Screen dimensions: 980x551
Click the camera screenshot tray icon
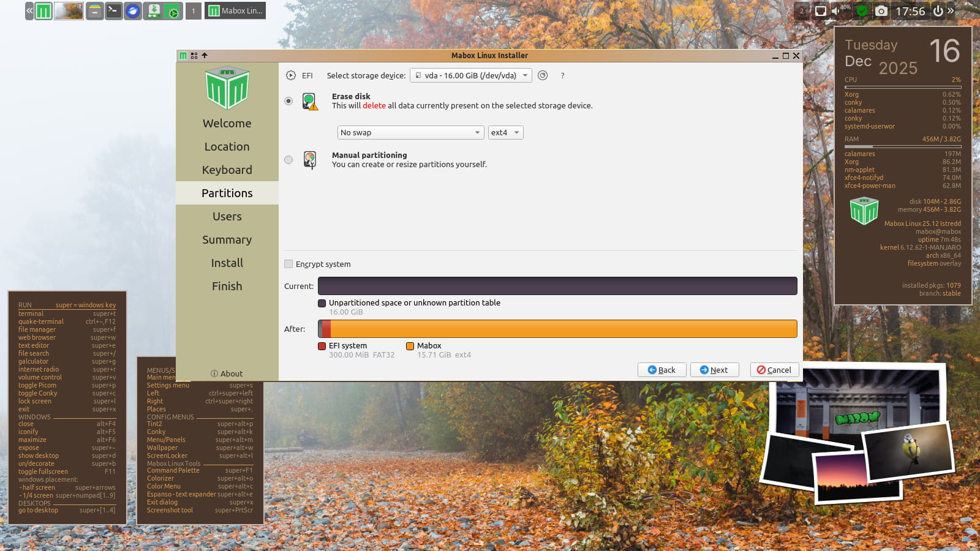pos(881,11)
